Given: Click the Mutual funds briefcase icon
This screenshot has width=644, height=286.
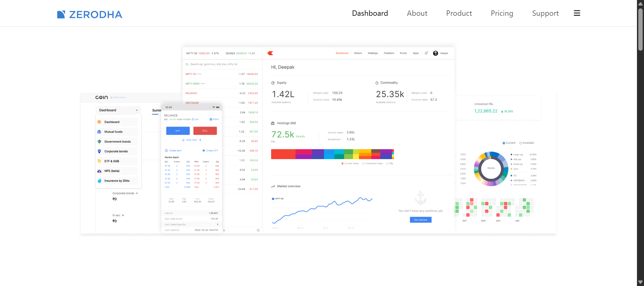Looking at the screenshot, I should 99,132.
